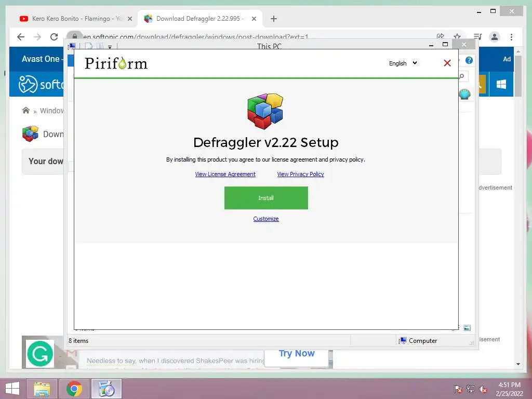The width and height of the screenshot is (532, 399).
Task: Bookmark this page with star icon
Action: (457, 36)
